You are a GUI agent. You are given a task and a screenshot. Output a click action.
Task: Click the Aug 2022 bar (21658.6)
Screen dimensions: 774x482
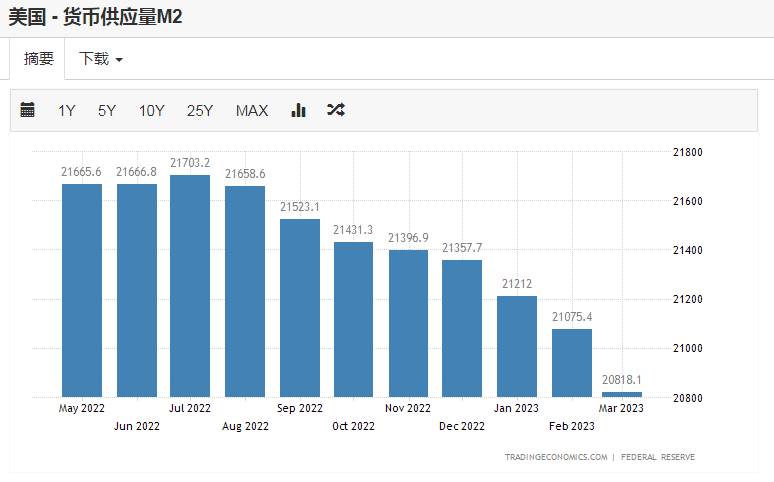(x=245, y=291)
